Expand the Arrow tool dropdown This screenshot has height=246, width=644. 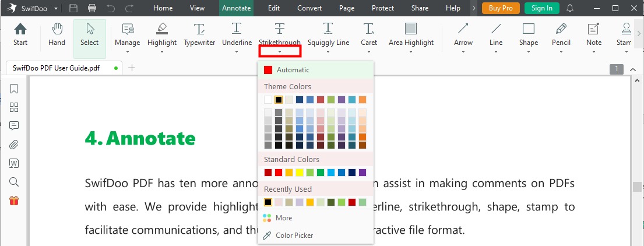[463, 52]
